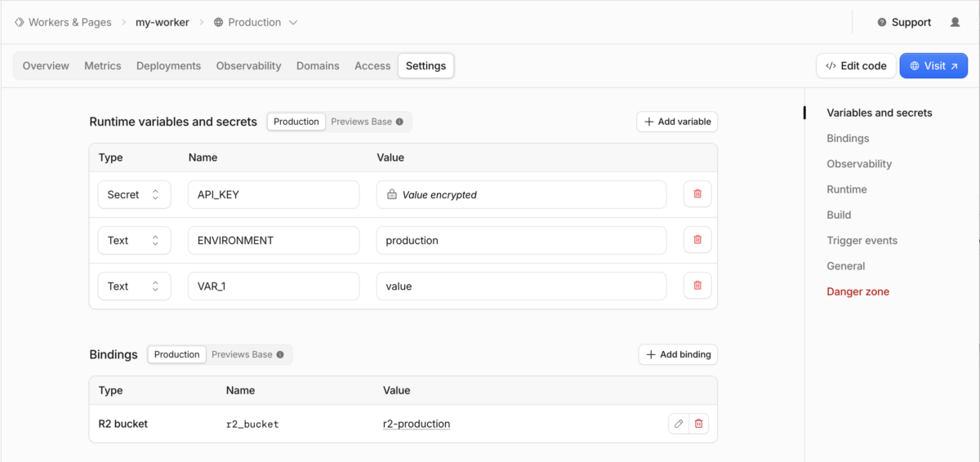
Task: Open the Production environment dropdown
Action: point(256,22)
